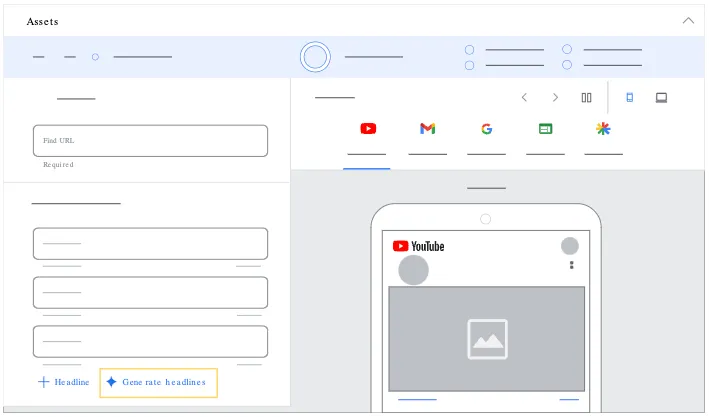
Task: Click the third headline input field
Action: tap(150, 341)
